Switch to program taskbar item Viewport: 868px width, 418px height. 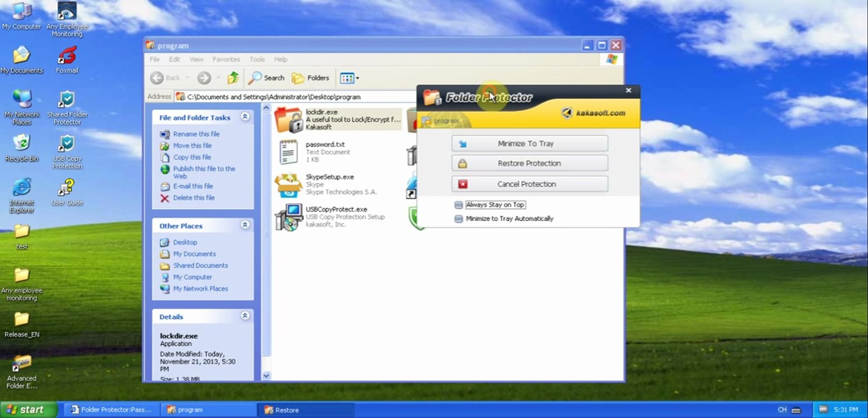(x=208, y=410)
